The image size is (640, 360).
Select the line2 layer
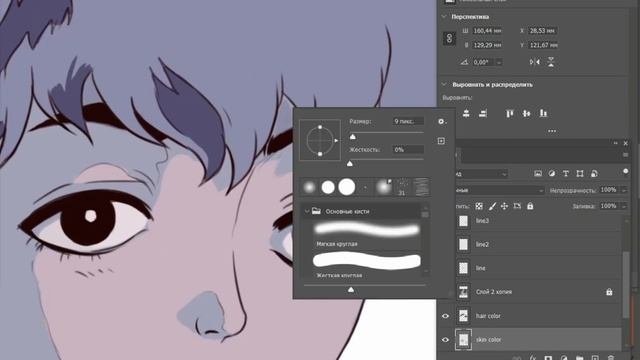pos(538,244)
